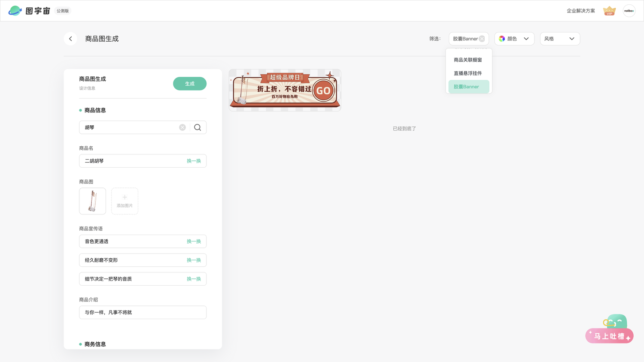The width and height of the screenshot is (644, 362).
Task: Open 企业解决方案 link in header
Action: pyautogui.click(x=581, y=11)
